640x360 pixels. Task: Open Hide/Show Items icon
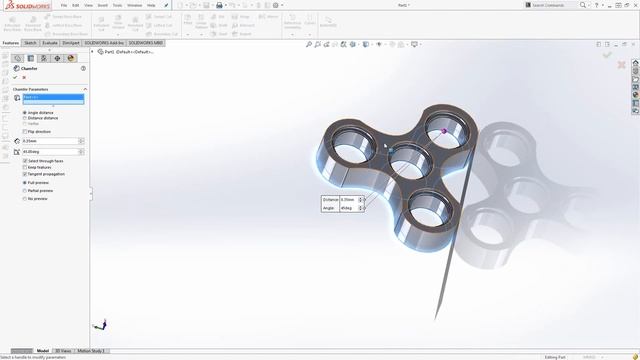click(379, 44)
